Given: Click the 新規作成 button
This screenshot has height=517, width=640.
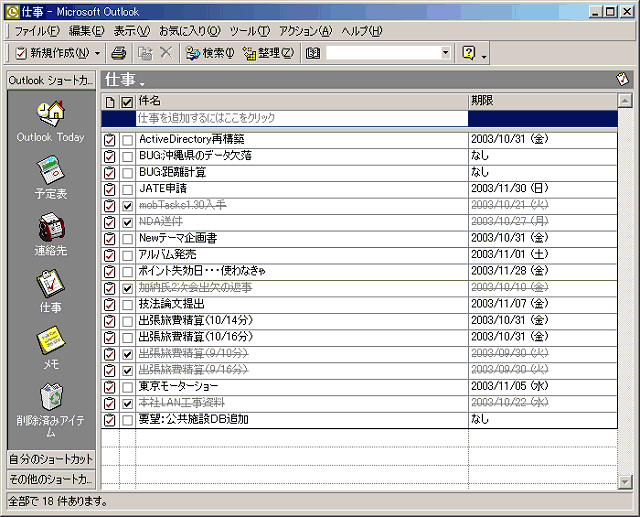Looking at the screenshot, I should tap(52, 53).
